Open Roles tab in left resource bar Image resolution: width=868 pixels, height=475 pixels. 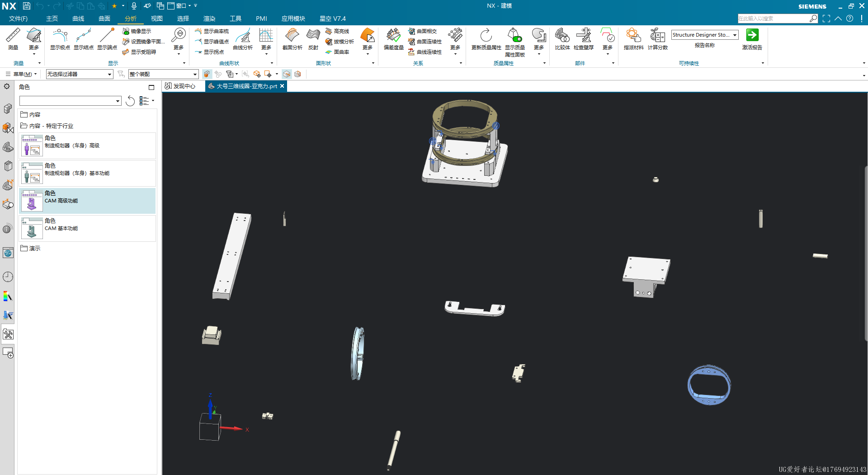point(8,334)
